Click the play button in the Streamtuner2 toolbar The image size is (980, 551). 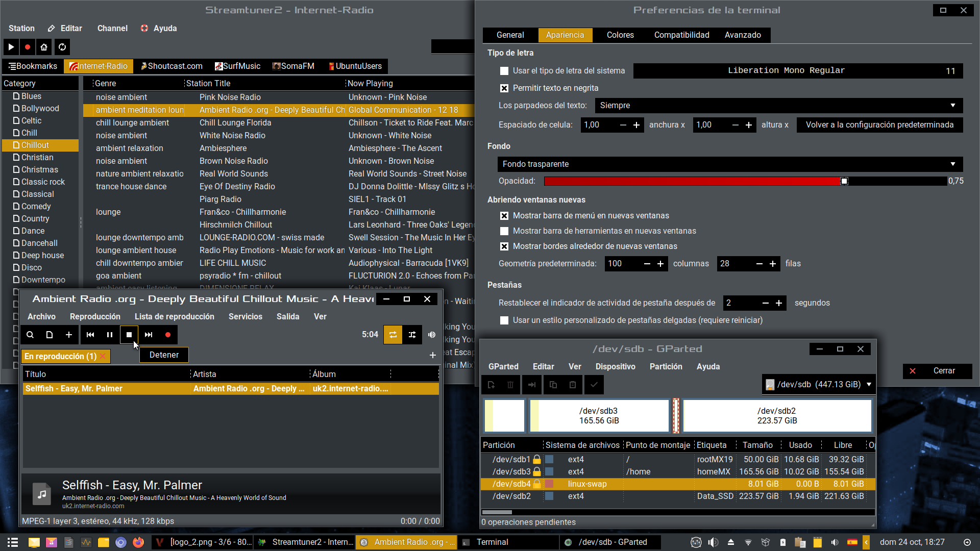(11, 47)
